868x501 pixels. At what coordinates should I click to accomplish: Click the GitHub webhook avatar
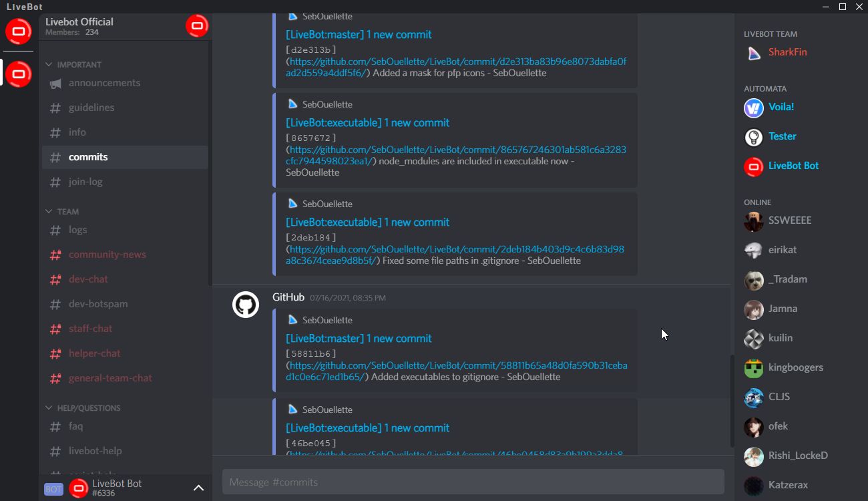246,305
